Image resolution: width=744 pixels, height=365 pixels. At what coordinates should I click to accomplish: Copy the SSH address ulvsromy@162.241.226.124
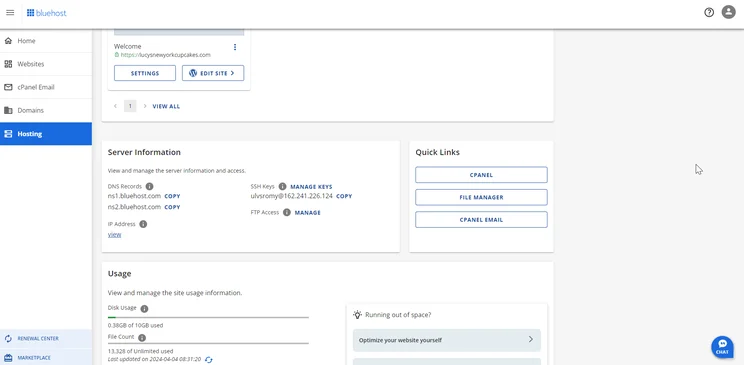pos(344,196)
